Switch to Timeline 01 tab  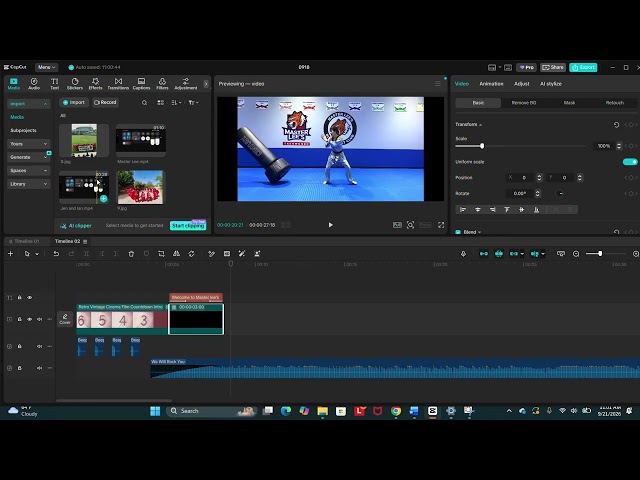coord(24,242)
